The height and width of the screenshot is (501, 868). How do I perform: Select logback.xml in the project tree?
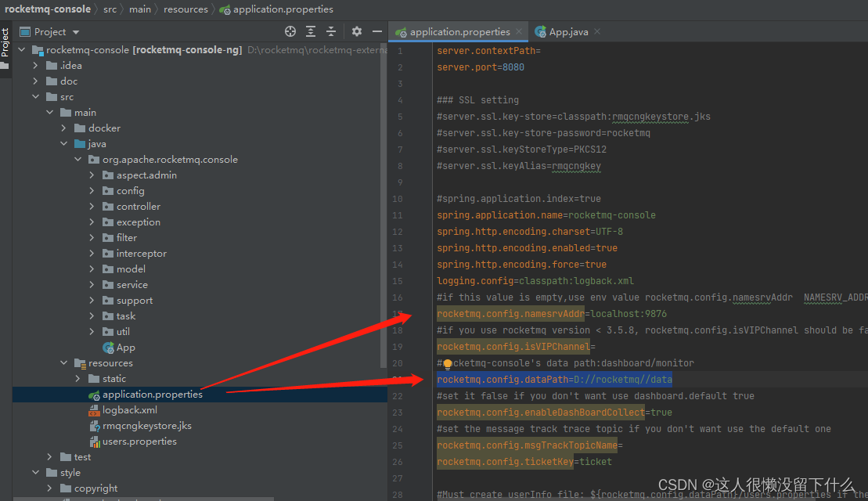[129, 410]
